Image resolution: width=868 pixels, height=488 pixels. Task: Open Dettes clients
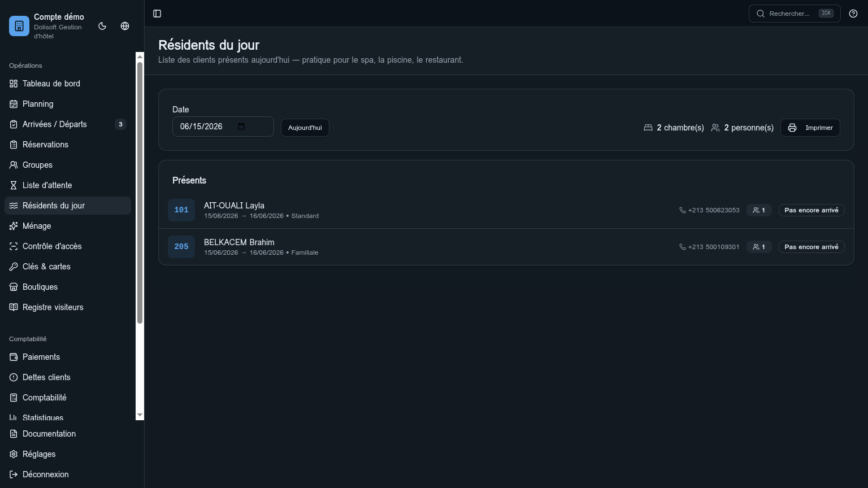[68, 377]
